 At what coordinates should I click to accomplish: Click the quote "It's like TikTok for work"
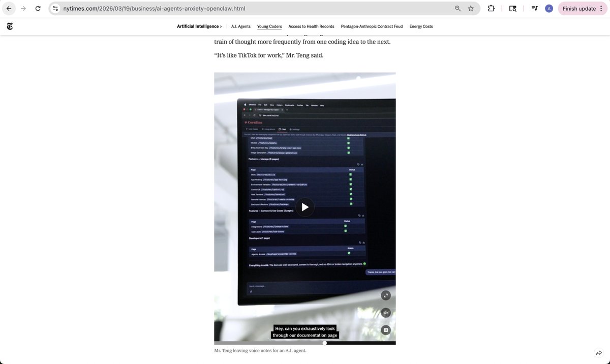[x=268, y=55]
